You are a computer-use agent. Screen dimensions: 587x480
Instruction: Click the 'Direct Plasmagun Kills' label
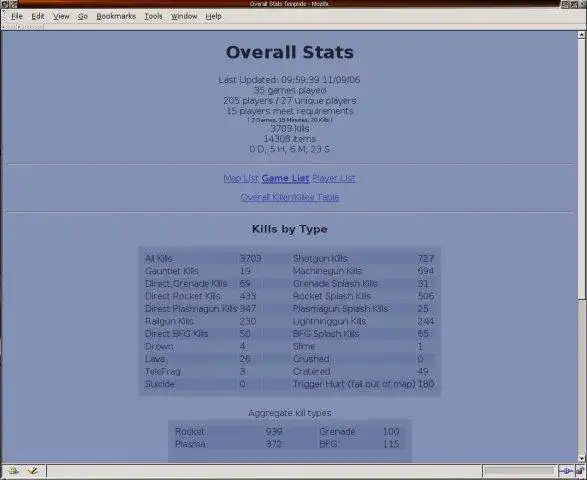[x=191, y=309]
